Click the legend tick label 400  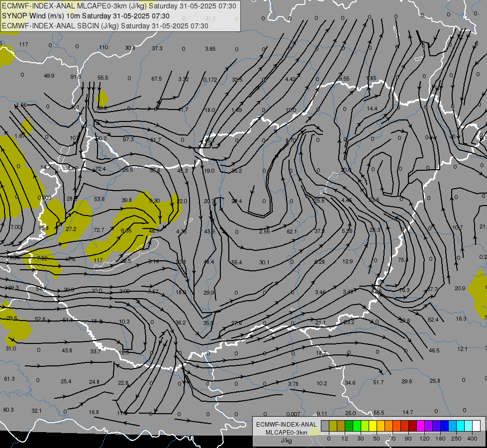point(472,439)
